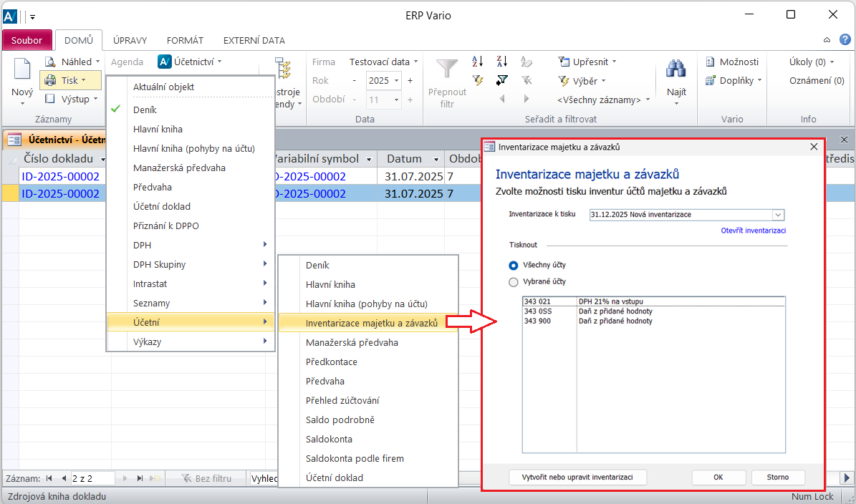856x504 pixels.
Task: Select the Všechny účty radio button
Action: 514,265
